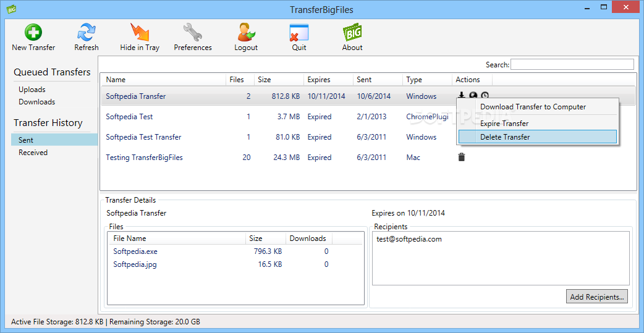
Task: Click the download arrow icon for Softpedia Transfer
Action: click(462, 95)
